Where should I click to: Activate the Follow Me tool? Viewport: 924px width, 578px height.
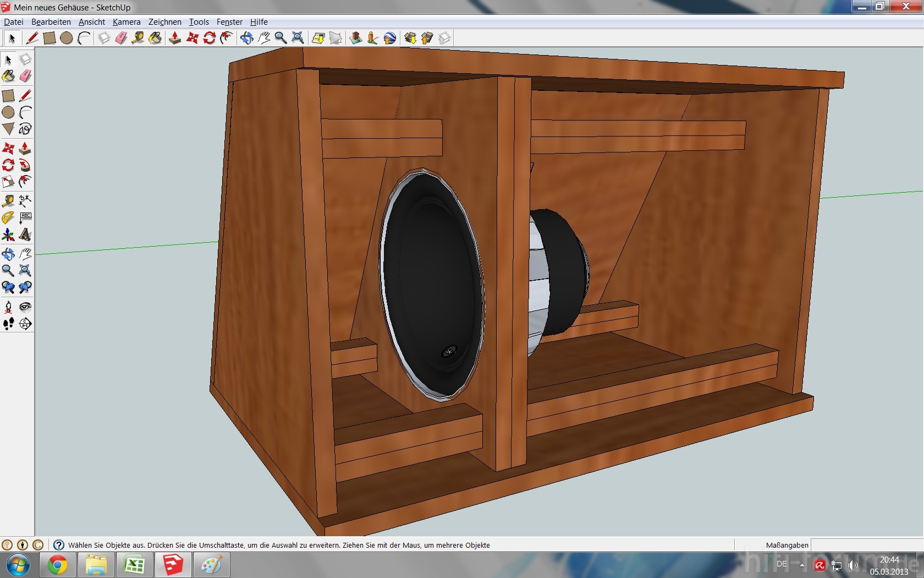[25, 165]
